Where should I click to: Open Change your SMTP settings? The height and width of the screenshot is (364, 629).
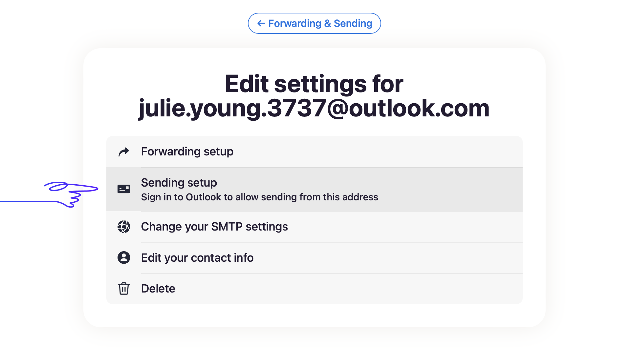pos(314,227)
